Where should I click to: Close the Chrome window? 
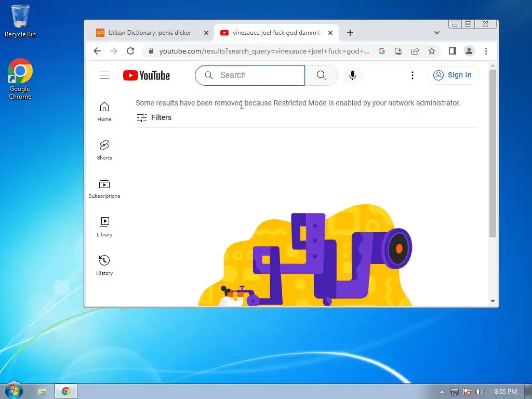coord(486,24)
